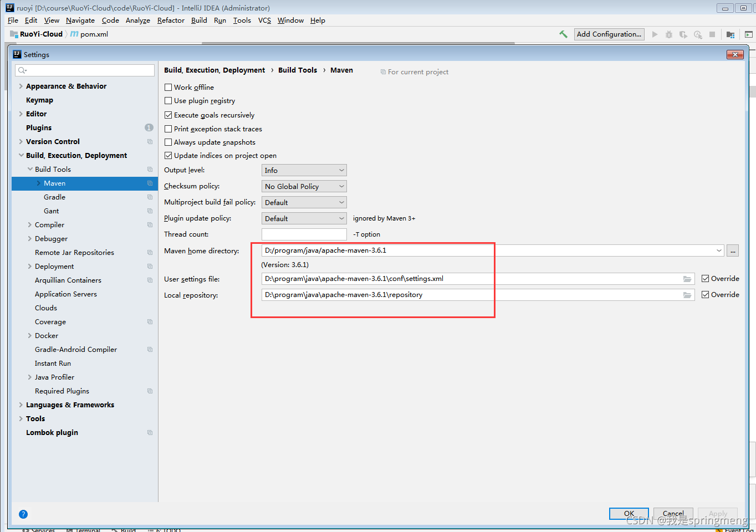Click the Add Configuration button
Screen dimensions: 756x532
point(609,34)
